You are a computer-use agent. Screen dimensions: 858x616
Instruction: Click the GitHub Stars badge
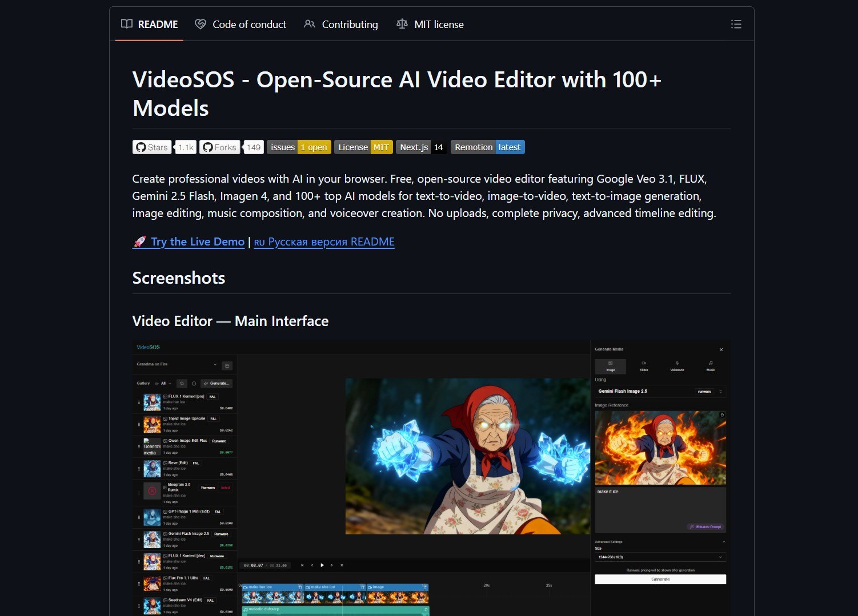pyautogui.click(x=153, y=147)
